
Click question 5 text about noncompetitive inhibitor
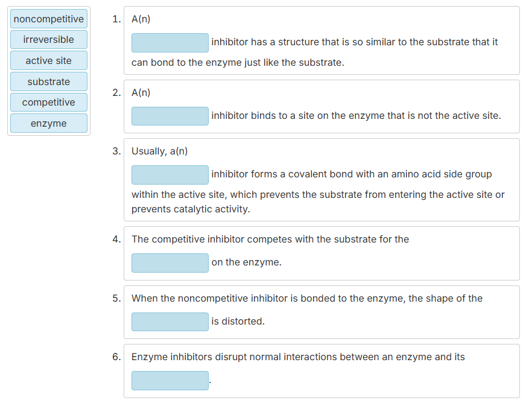point(307,299)
